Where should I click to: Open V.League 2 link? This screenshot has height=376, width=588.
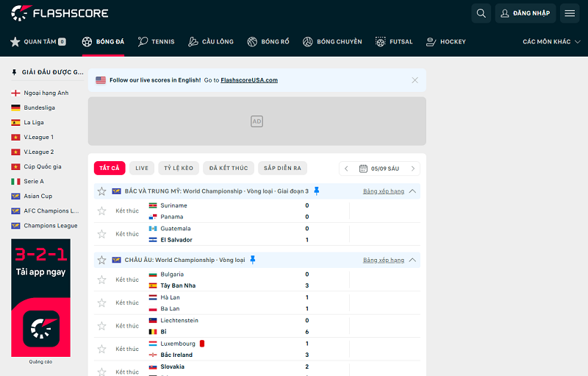(32, 152)
